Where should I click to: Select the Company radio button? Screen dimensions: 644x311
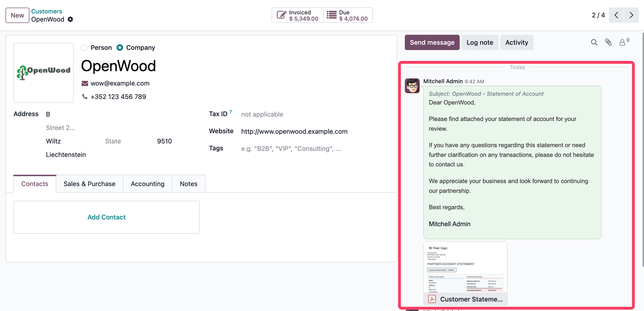pyautogui.click(x=119, y=47)
